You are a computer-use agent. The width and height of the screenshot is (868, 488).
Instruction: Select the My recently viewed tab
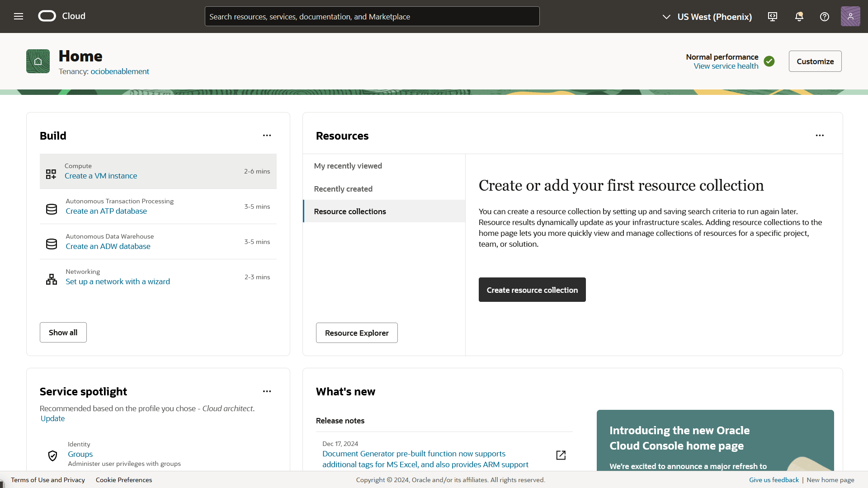(348, 166)
